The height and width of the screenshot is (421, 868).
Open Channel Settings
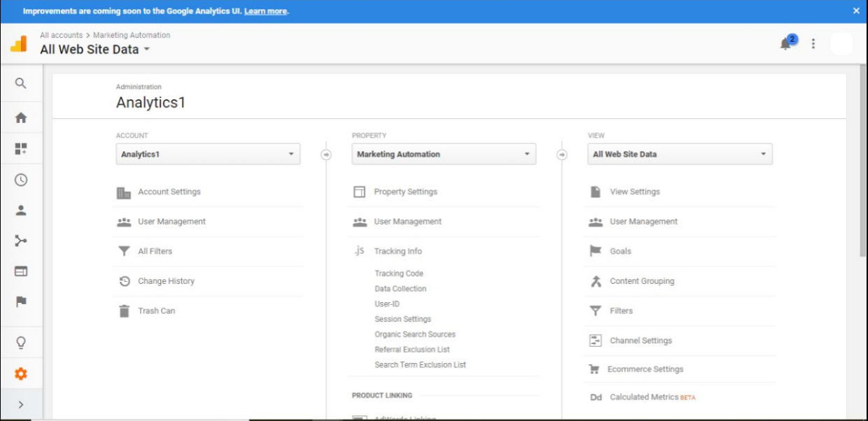point(641,341)
